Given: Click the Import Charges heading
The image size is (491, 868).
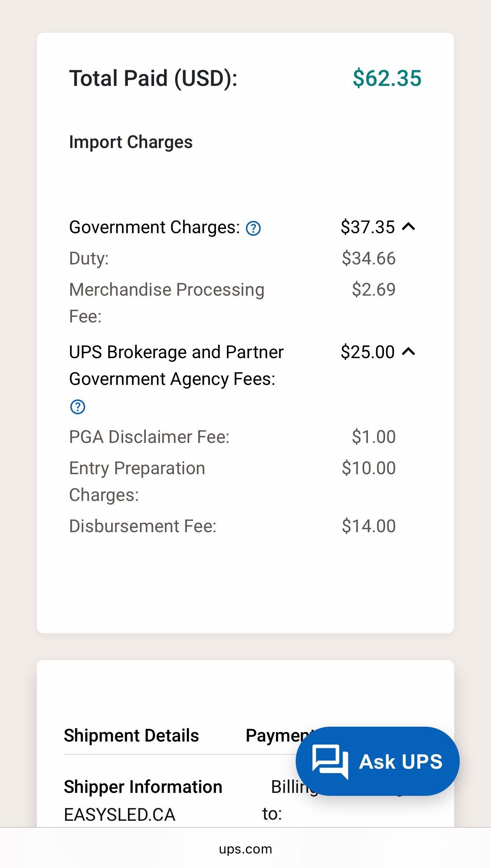Looking at the screenshot, I should click(131, 142).
